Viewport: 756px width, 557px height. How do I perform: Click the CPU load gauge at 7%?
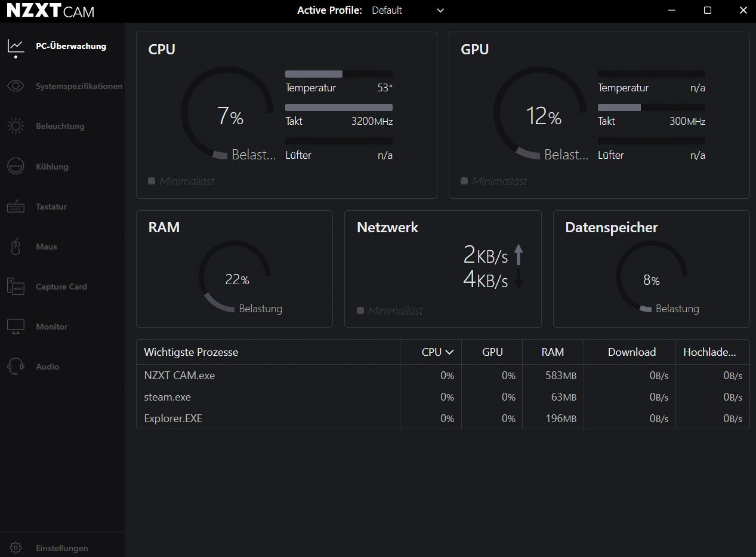[x=227, y=113]
